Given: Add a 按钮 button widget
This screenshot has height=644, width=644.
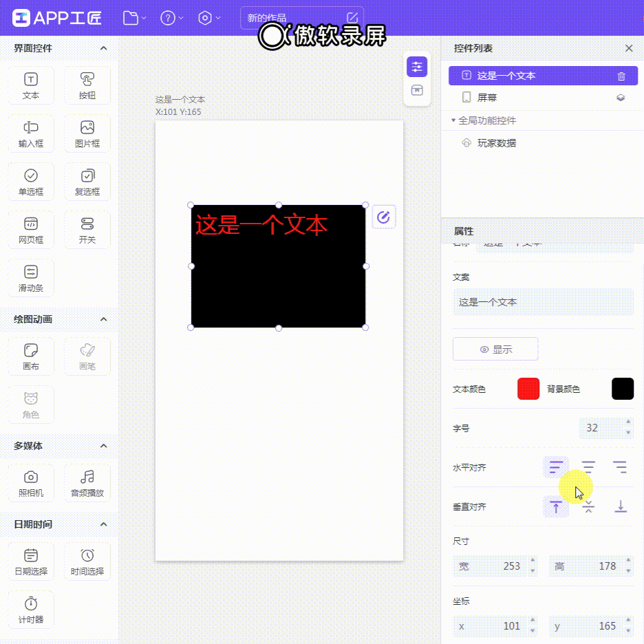Looking at the screenshot, I should (x=87, y=86).
